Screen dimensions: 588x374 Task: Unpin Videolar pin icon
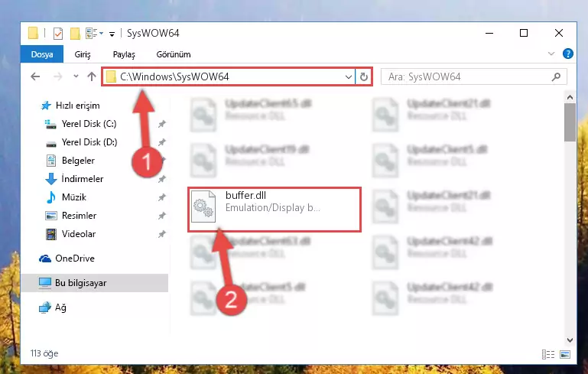pyautogui.click(x=161, y=234)
